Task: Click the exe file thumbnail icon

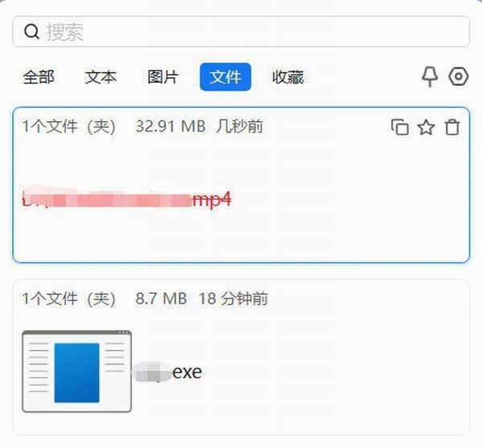Action: 77,371
